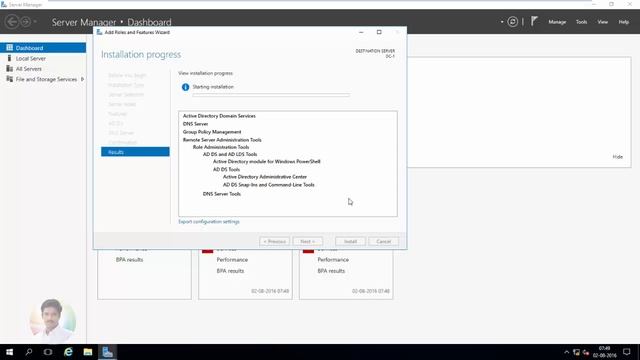Click AD DS Snap-Ins and Command-Line Tools
This screenshot has width=640, height=360.
pos(269,185)
